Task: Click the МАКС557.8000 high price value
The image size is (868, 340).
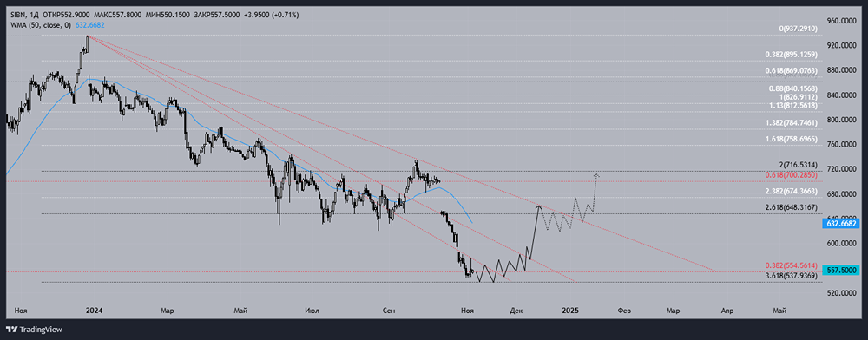Action: point(119,15)
